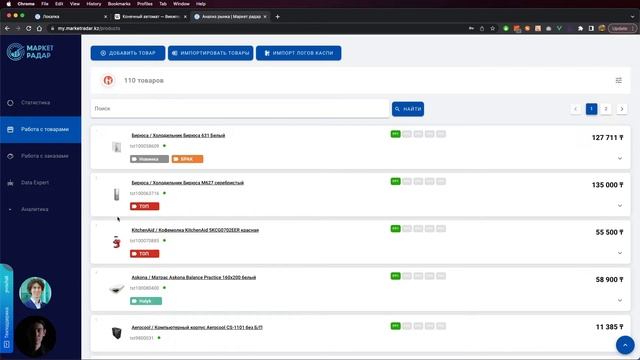Click the grey Новинка tag on Бирюса 631

tap(149, 159)
